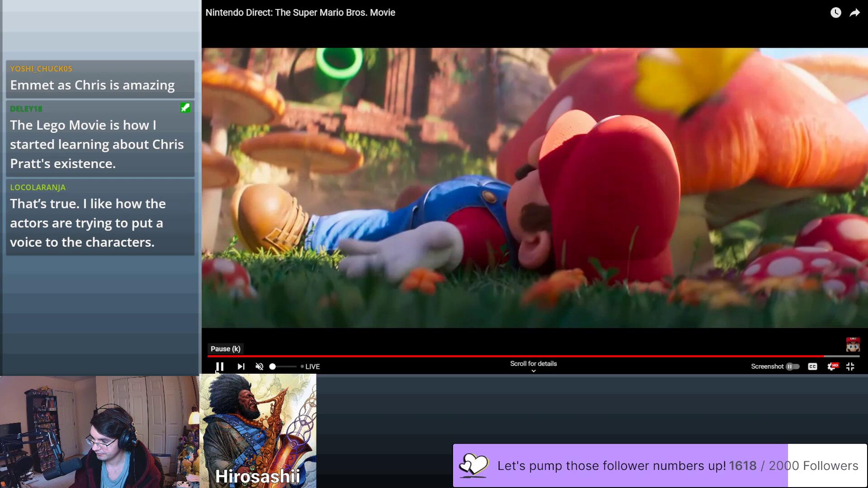Viewport: 868px width, 488px height.
Task: Click the red video progress bar
Action: pyautogui.click(x=497, y=356)
